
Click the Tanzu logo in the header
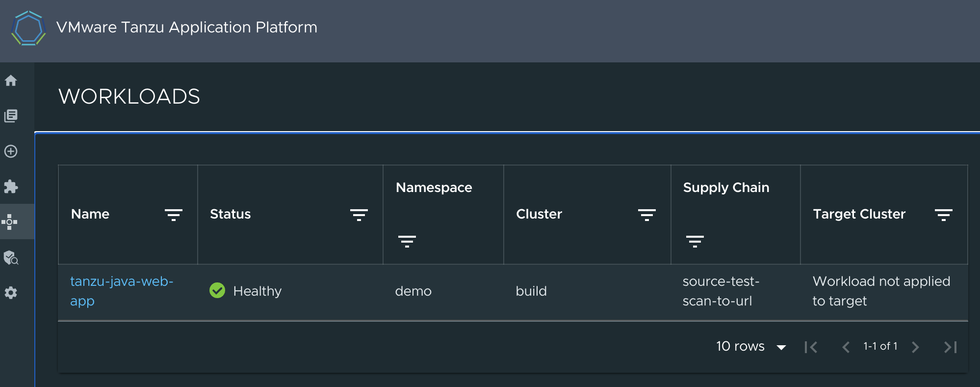[x=28, y=28]
